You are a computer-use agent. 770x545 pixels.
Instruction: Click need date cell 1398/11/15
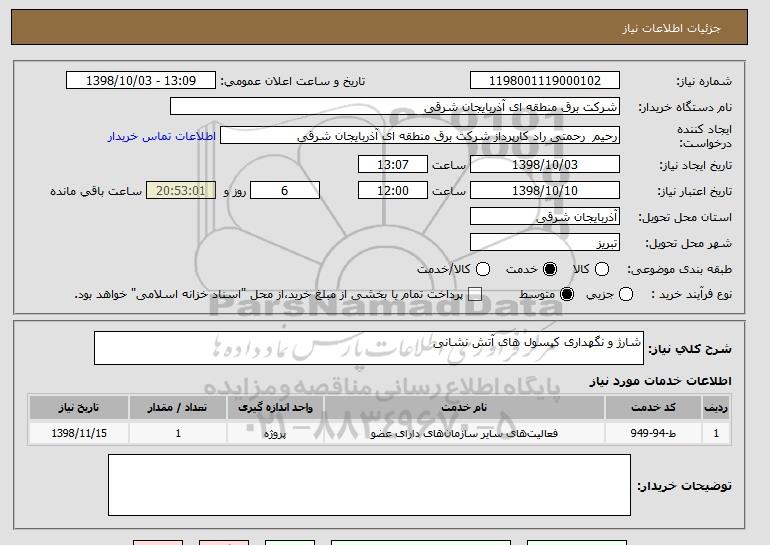79,433
